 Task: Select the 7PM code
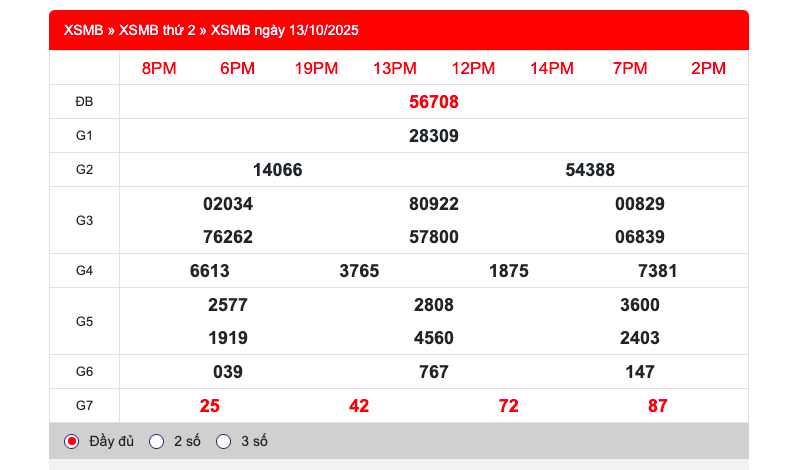(x=630, y=68)
